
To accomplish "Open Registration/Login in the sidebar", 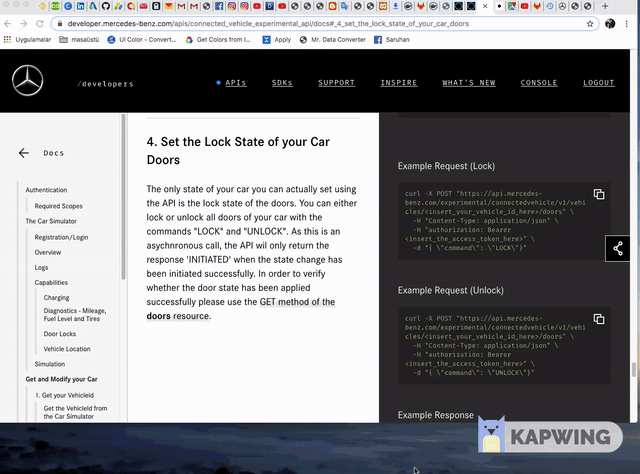I will [x=61, y=237].
